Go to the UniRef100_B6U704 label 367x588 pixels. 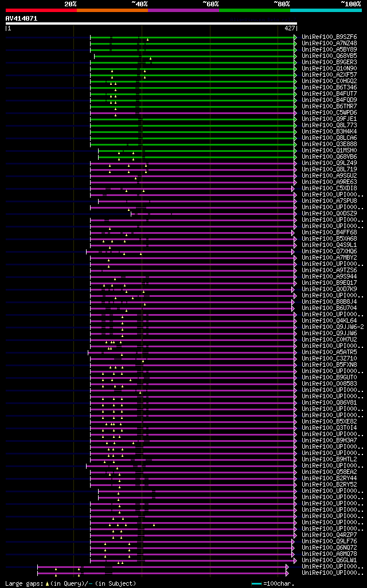click(329, 308)
